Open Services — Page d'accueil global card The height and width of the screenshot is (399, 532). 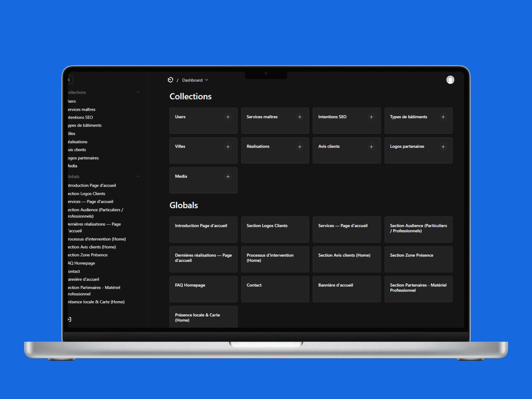click(347, 229)
